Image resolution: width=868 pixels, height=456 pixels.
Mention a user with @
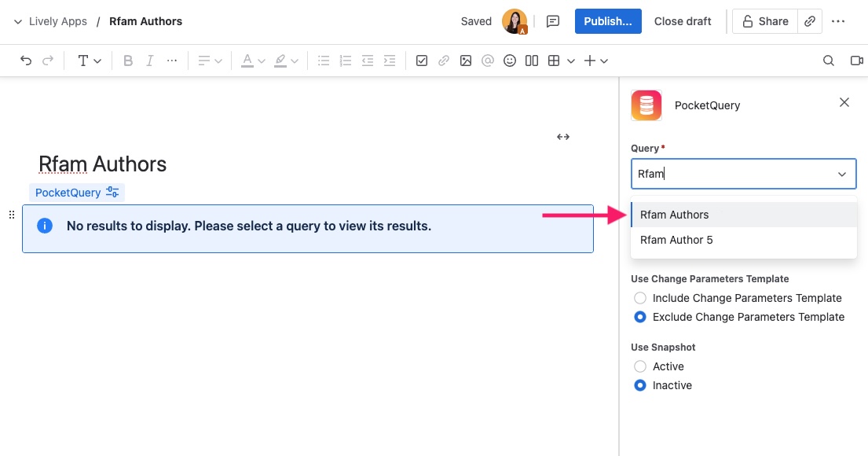pos(487,61)
